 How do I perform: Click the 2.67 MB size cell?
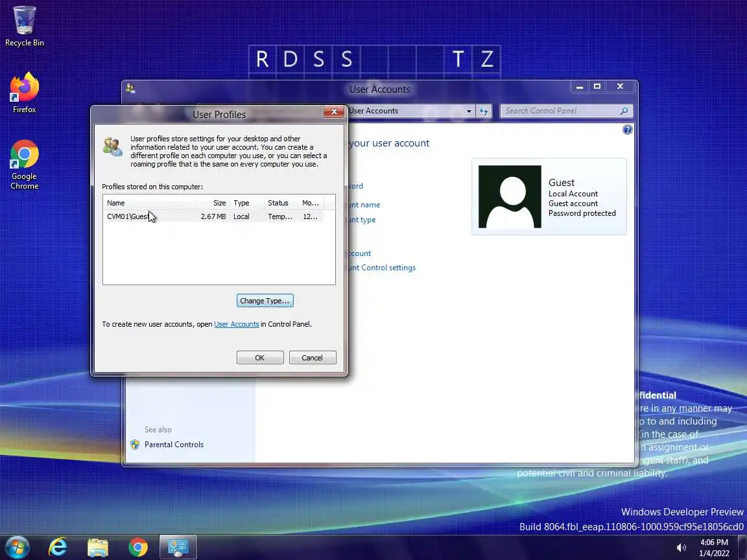pyautogui.click(x=213, y=216)
